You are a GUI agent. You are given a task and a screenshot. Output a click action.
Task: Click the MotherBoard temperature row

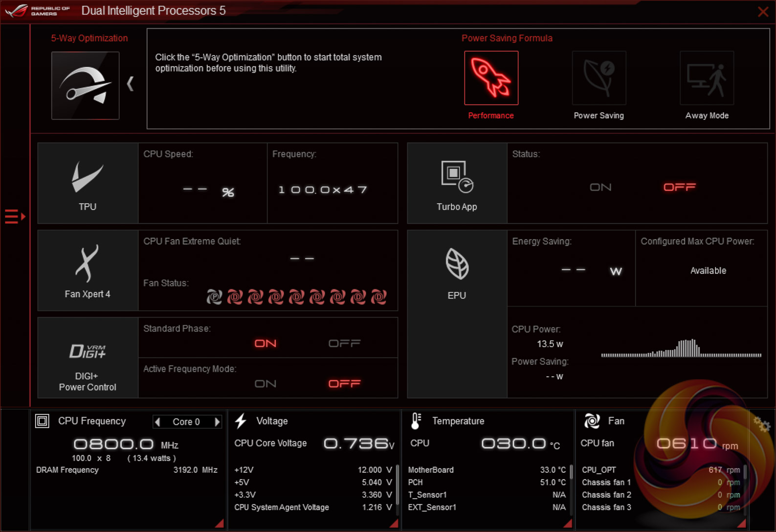tap(487, 470)
